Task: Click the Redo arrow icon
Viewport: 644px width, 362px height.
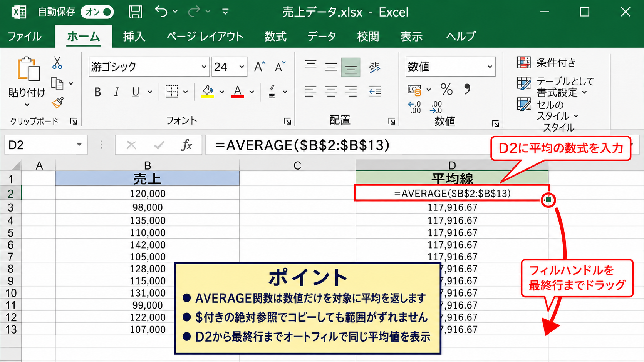Action: pyautogui.click(x=194, y=12)
